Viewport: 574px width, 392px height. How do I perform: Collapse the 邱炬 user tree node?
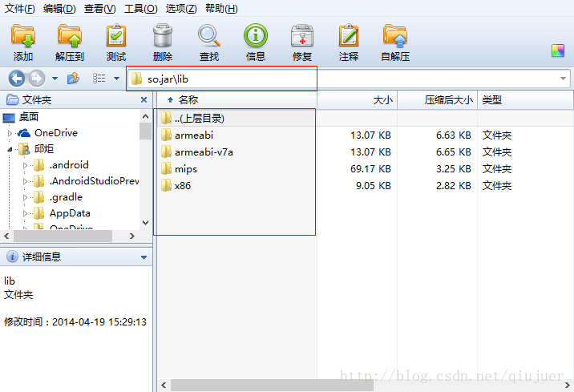tap(10, 149)
